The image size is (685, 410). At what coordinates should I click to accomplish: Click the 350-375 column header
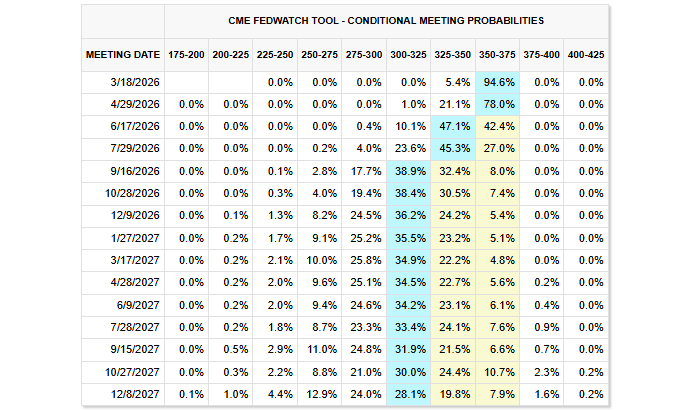tap(496, 52)
